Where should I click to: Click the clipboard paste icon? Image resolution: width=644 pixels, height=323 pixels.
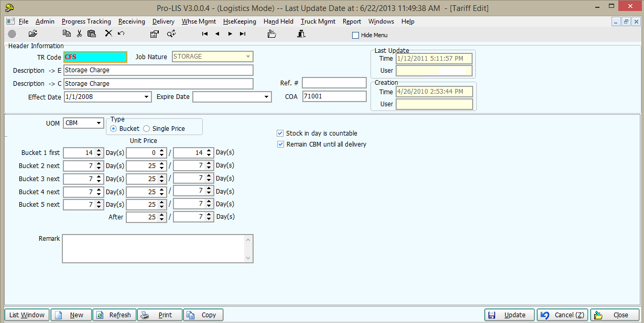(92, 34)
